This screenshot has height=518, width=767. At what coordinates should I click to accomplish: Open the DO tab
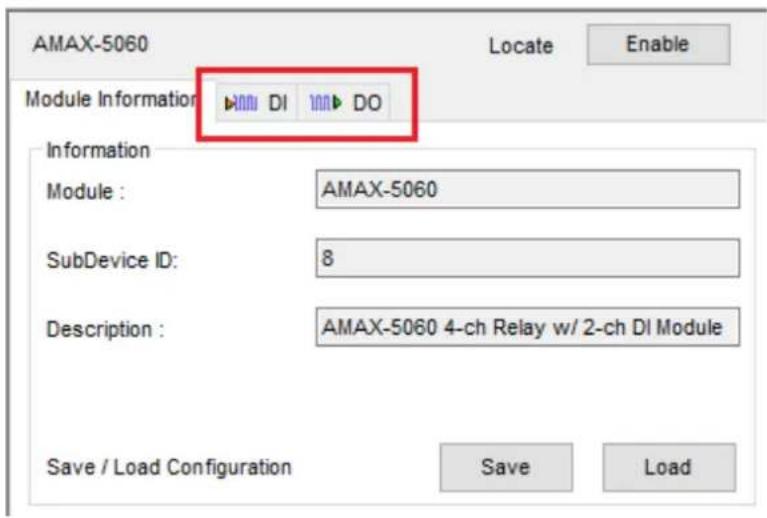344,103
